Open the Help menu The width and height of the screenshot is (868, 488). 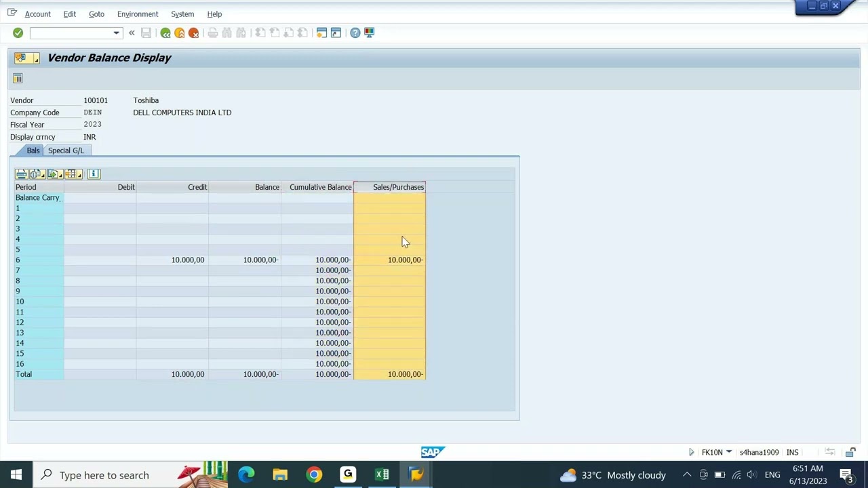coord(214,14)
